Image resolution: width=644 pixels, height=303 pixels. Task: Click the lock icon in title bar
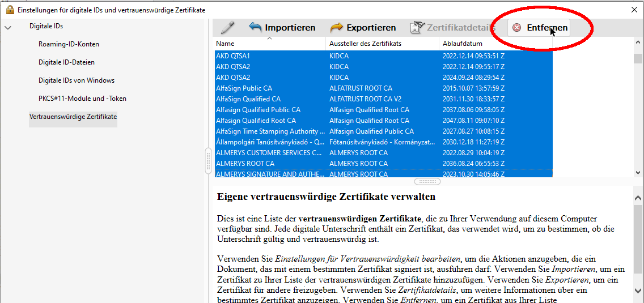pyautogui.click(x=10, y=10)
